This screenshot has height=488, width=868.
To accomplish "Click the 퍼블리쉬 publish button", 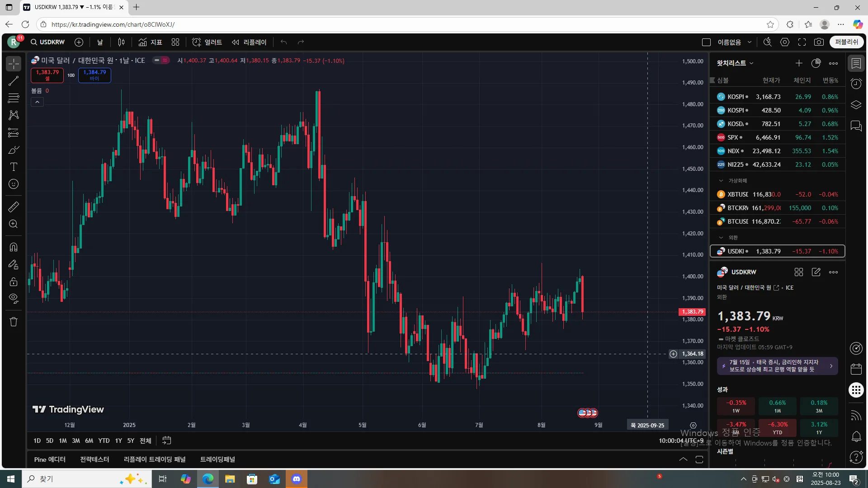I will pyautogui.click(x=846, y=42).
